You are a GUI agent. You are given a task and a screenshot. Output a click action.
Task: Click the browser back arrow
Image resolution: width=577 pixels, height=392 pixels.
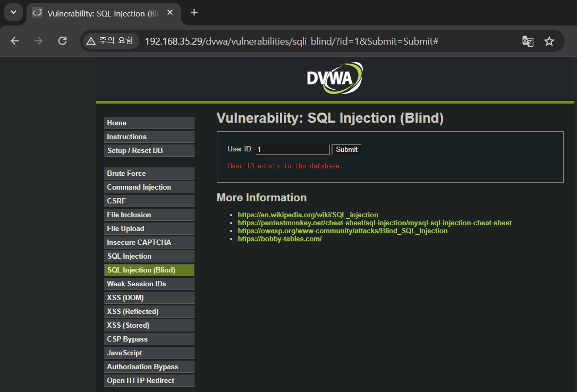pyautogui.click(x=15, y=41)
